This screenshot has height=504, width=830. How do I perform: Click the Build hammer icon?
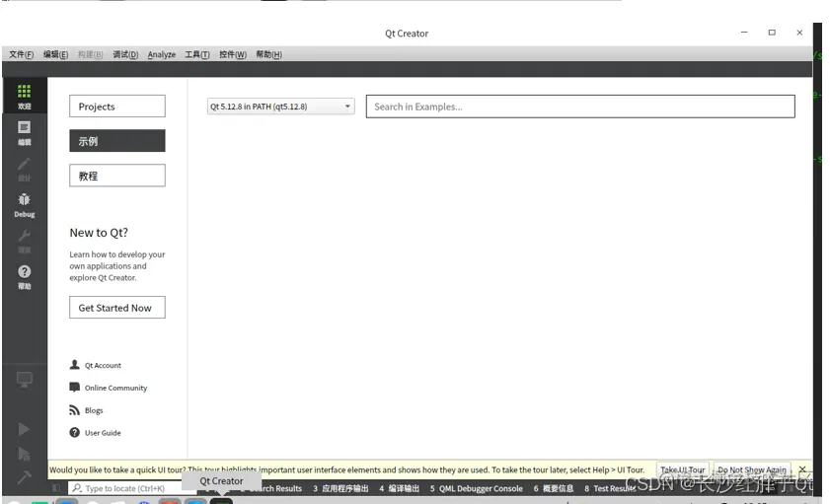tap(25, 477)
